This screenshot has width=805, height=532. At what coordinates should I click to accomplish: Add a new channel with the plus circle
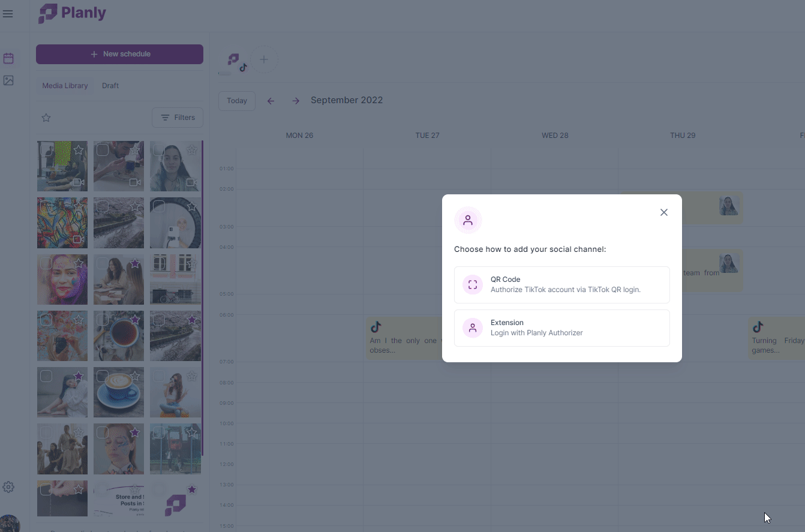click(x=264, y=59)
